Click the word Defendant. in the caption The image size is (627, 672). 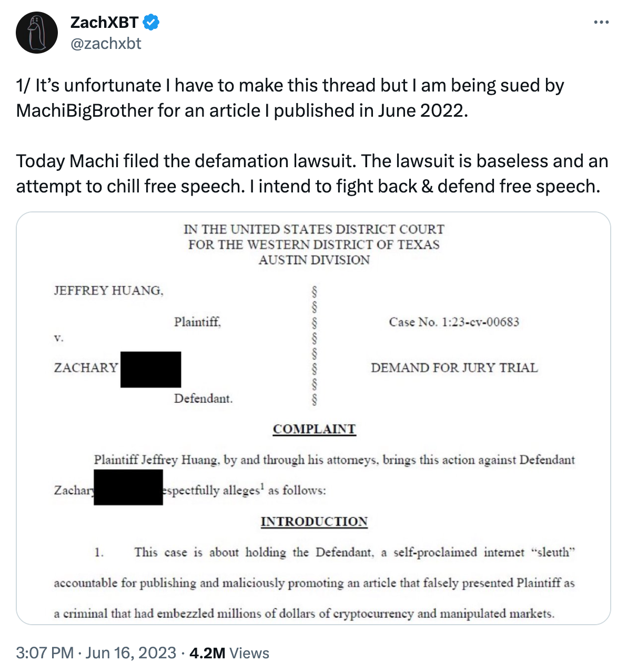(203, 398)
